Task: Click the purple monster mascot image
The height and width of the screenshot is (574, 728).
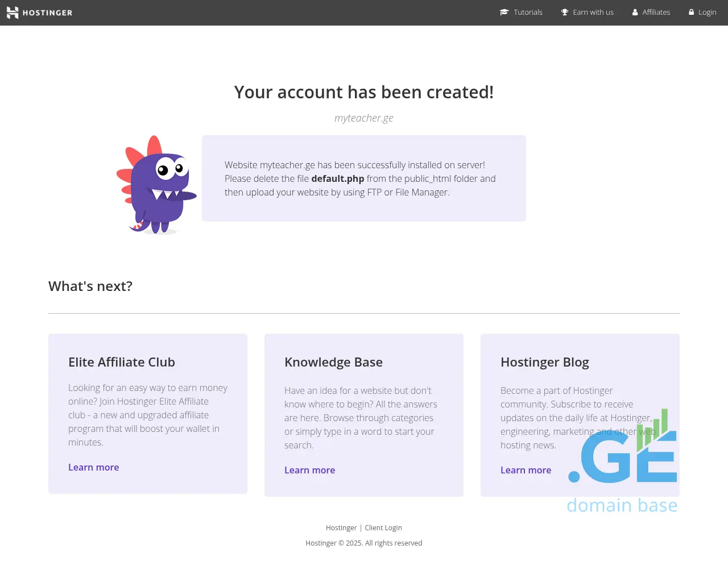Action: [156, 185]
